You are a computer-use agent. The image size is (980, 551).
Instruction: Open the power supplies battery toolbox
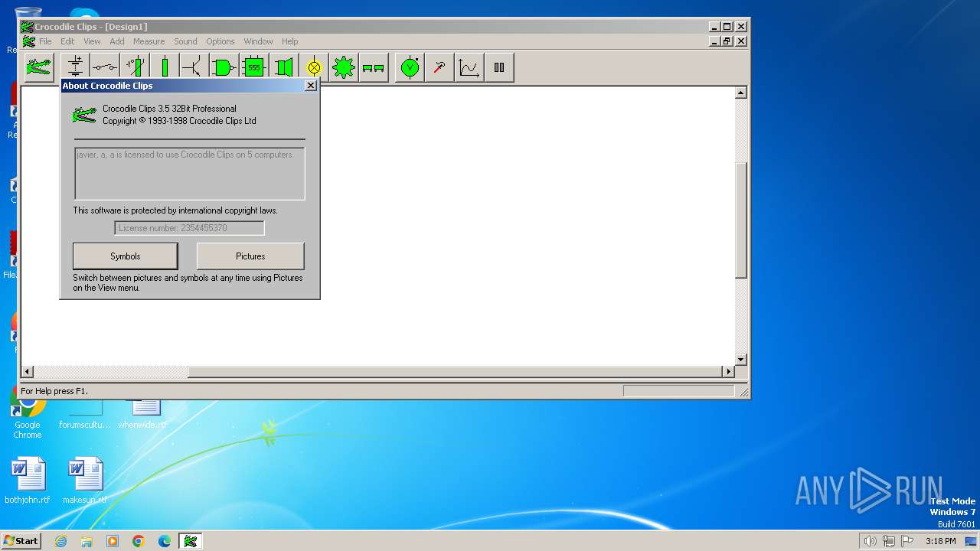pos(75,67)
